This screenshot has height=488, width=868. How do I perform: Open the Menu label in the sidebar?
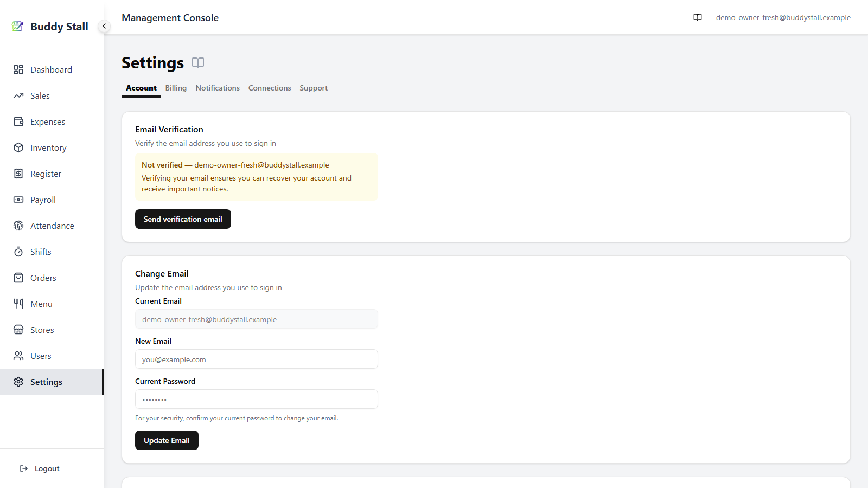click(x=41, y=304)
